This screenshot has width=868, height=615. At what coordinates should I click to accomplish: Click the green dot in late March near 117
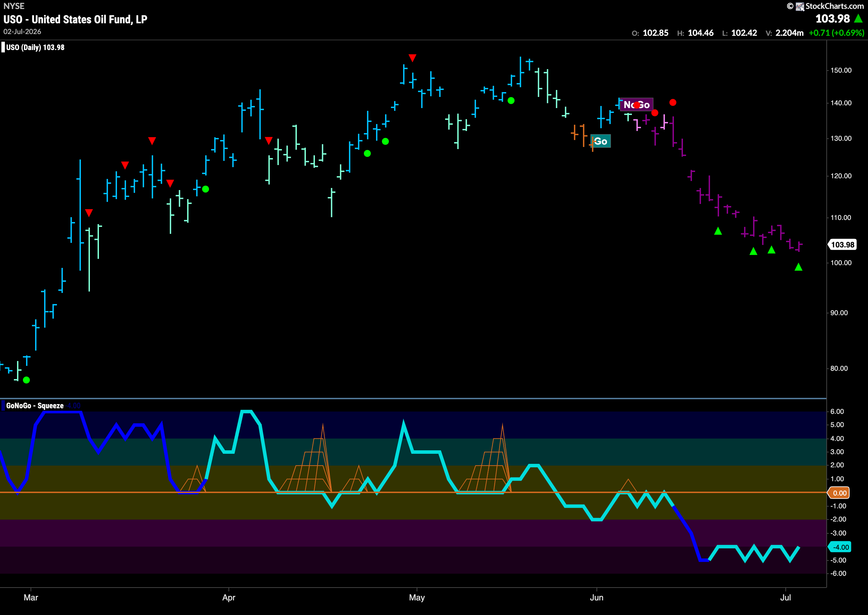point(206,189)
